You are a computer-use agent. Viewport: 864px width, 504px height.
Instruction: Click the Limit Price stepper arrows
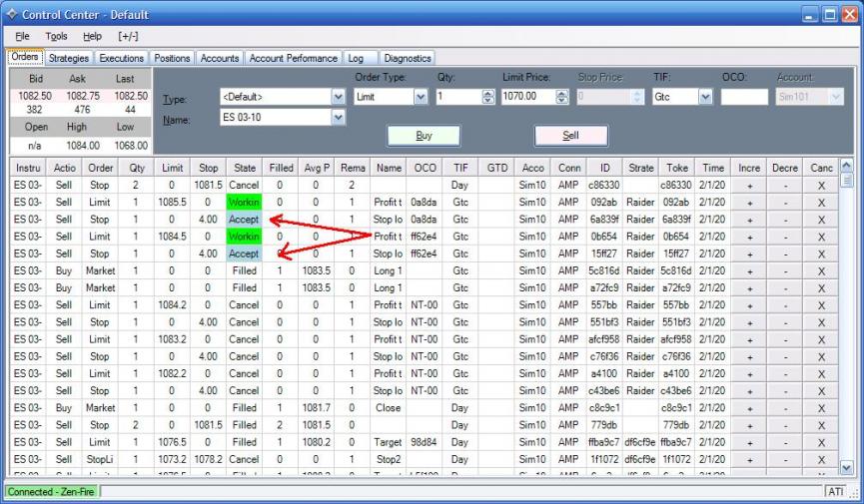point(561,97)
